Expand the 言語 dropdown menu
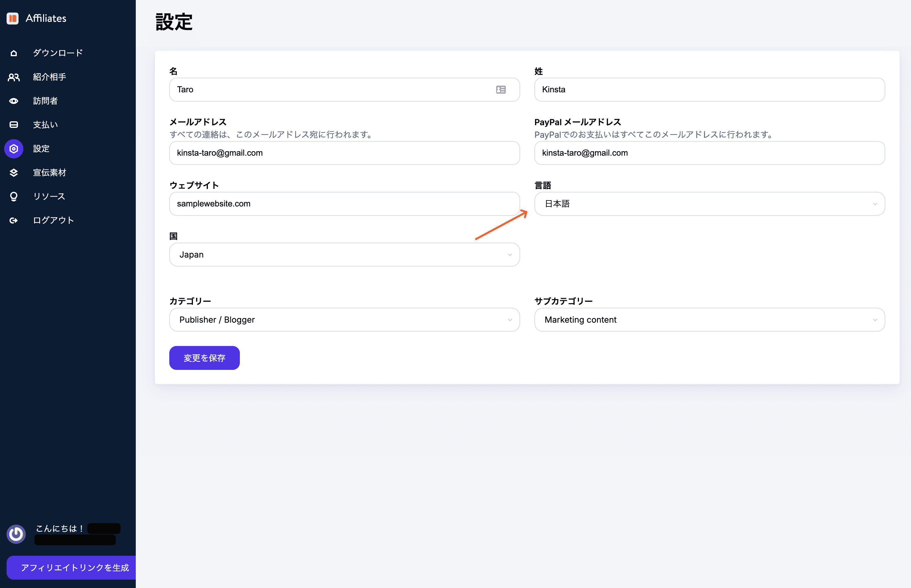This screenshot has width=911, height=588. coord(709,203)
